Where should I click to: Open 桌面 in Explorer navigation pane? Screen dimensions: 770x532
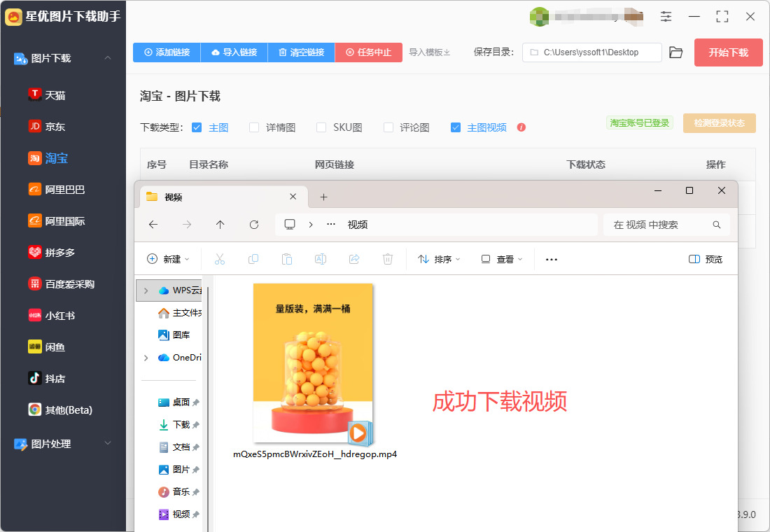point(178,402)
